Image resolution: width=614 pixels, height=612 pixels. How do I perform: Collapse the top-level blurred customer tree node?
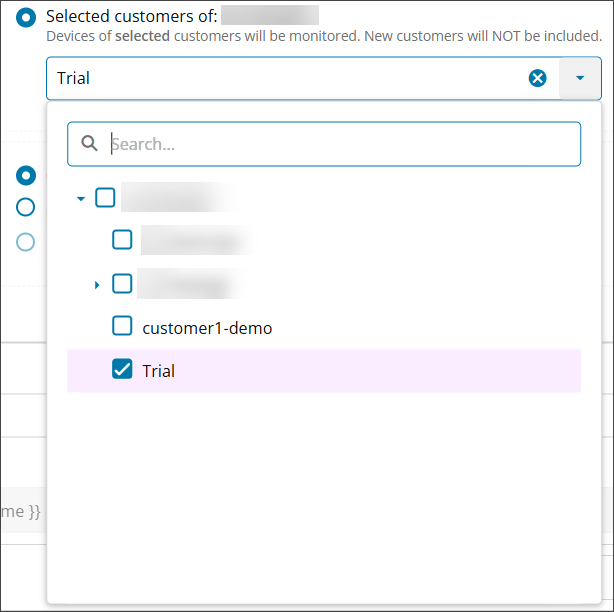tap(81, 199)
